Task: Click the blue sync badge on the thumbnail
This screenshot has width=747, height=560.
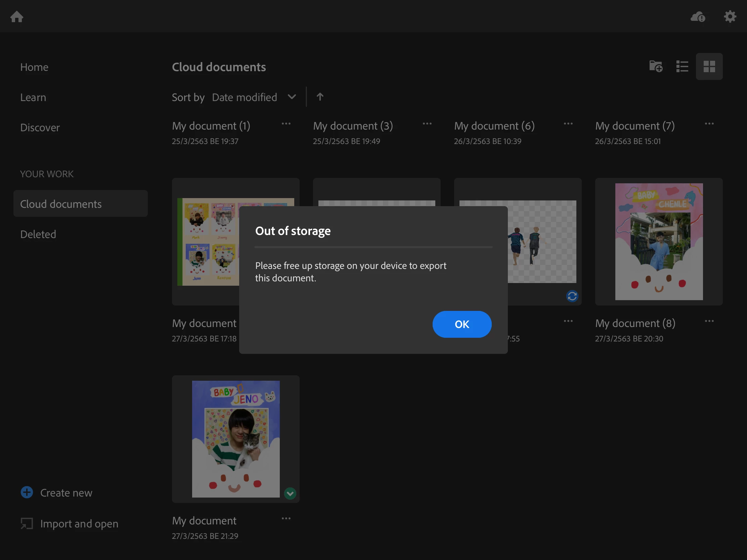Action: tap(572, 296)
